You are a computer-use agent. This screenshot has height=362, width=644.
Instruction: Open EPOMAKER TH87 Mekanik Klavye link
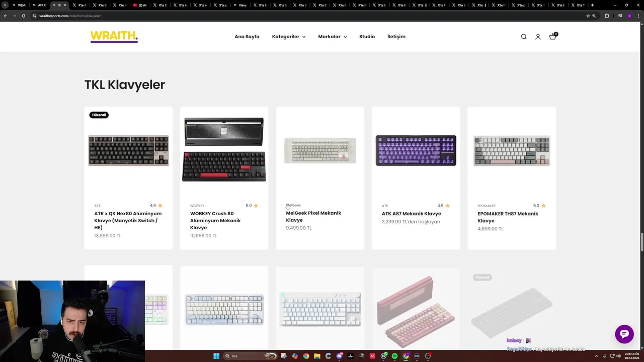(508, 217)
